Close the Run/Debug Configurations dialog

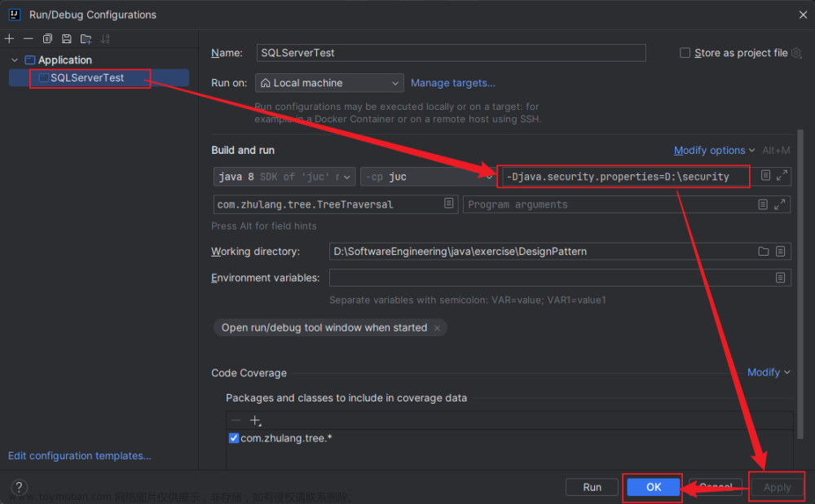click(803, 15)
